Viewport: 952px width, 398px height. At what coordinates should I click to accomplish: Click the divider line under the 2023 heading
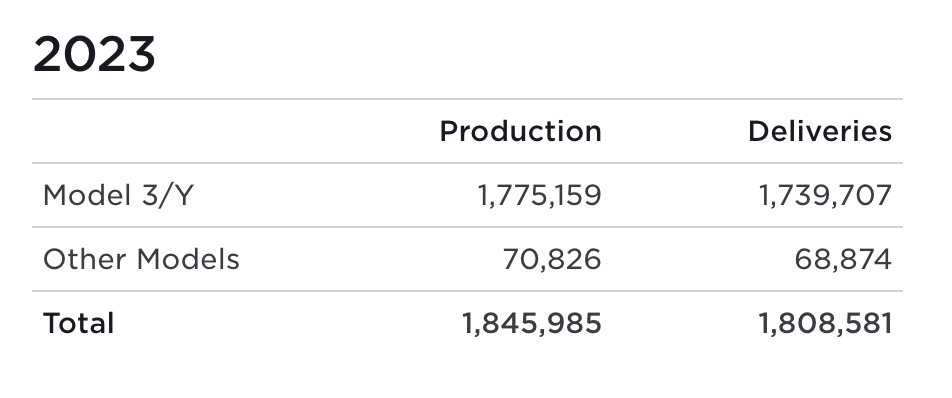(x=468, y=99)
